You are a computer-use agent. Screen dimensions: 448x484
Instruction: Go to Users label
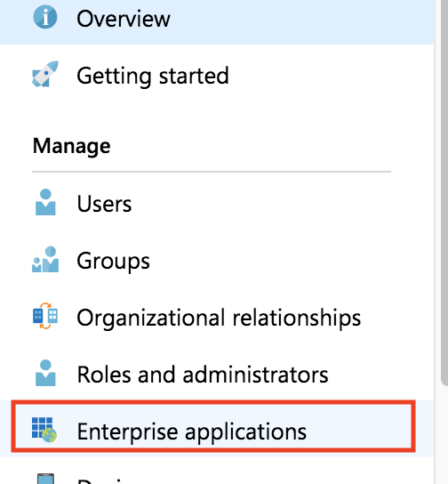click(x=104, y=204)
